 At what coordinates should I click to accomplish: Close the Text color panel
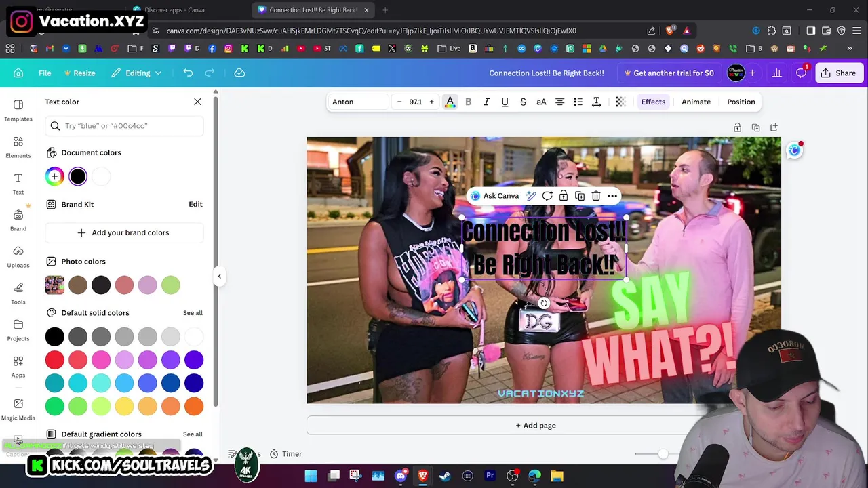click(197, 102)
